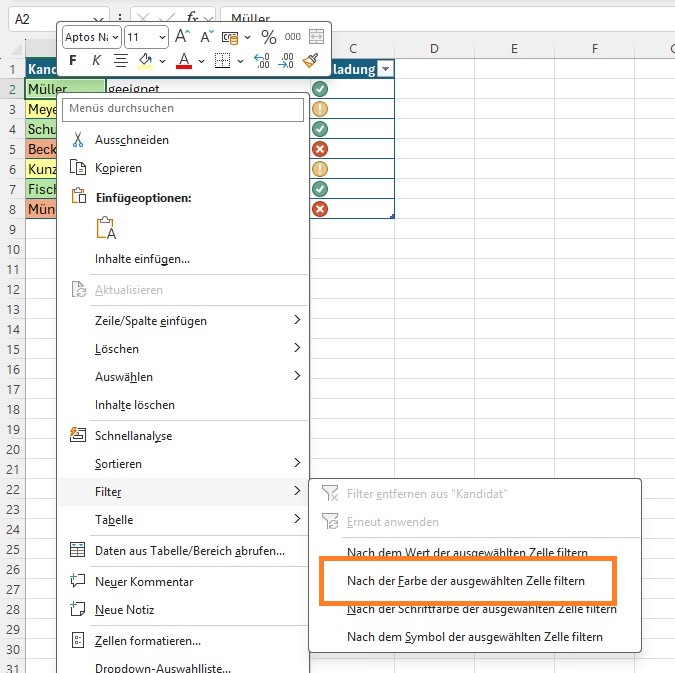Viewport: 675px width, 673px height.
Task: Click the increase decimal places icon
Action: 261,61
